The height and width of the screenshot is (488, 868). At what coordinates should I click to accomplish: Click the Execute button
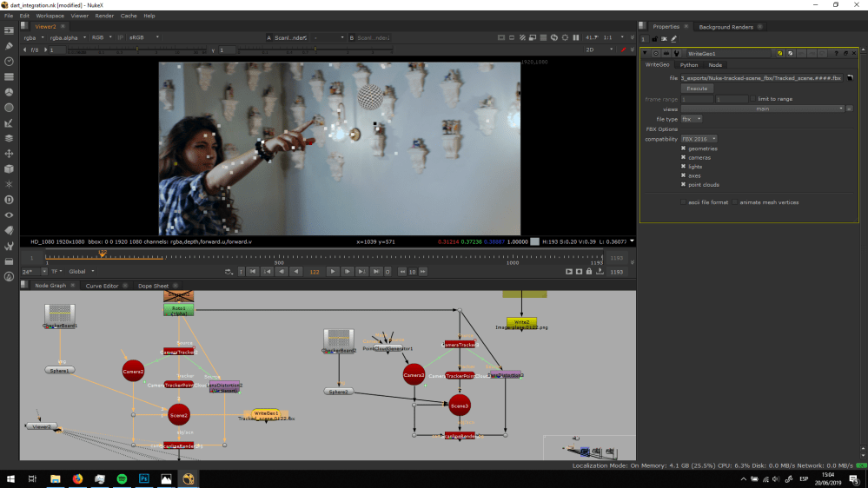[697, 89]
